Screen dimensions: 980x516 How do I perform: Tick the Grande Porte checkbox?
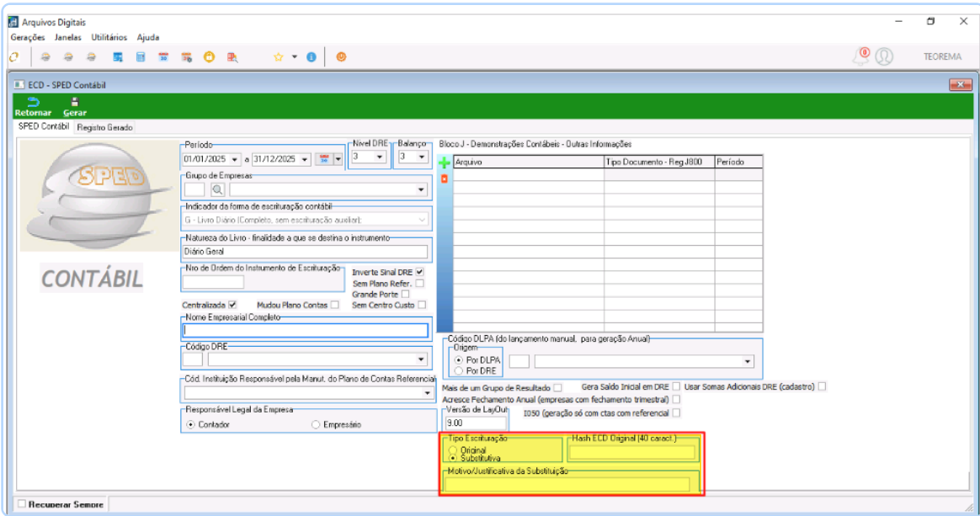[406, 294]
